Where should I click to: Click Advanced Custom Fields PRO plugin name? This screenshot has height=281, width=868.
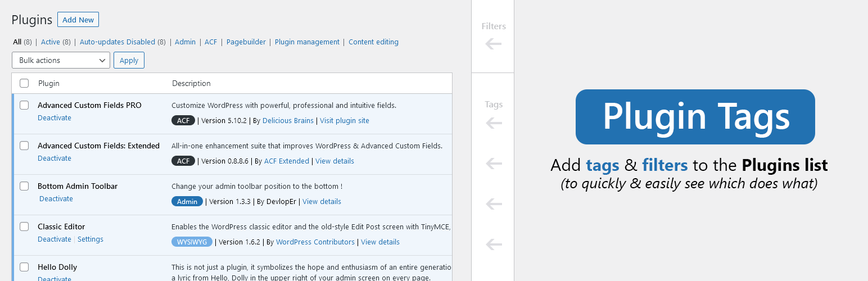[x=89, y=105]
